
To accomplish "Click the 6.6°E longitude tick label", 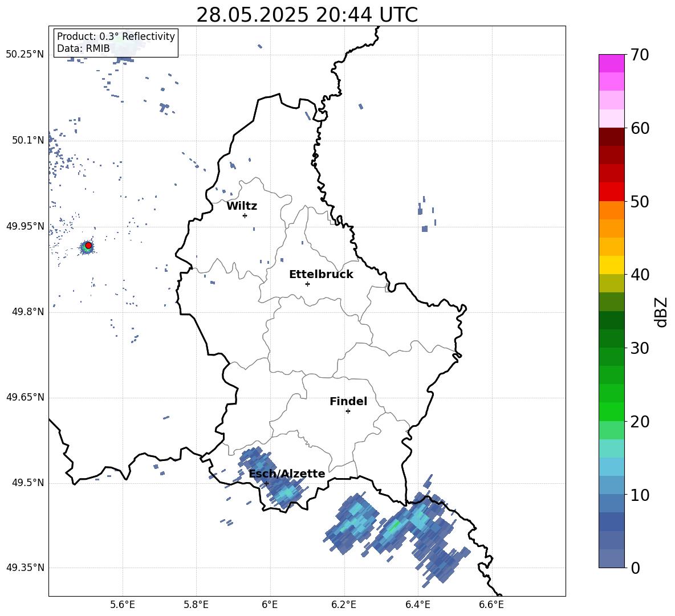I will pyautogui.click(x=491, y=605).
